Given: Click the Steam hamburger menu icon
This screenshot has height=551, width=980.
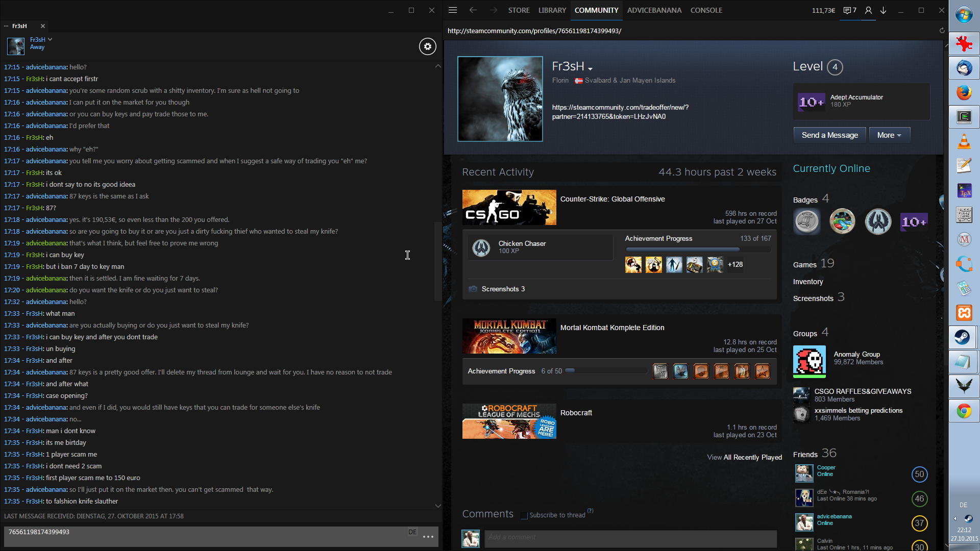Looking at the screenshot, I should pyautogui.click(x=453, y=10).
